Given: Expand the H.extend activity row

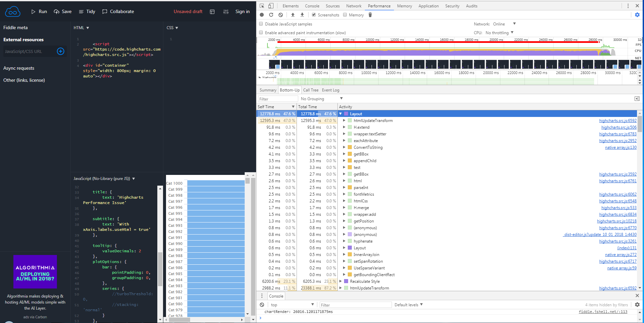Looking at the screenshot, I should pyautogui.click(x=344, y=127).
